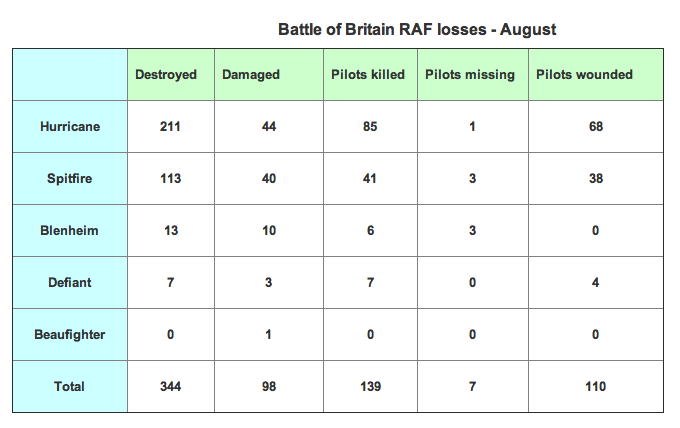Image resolution: width=680 pixels, height=428 pixels.
Task: Select the 'Damaged' column header
Action: tap(251, 75)
